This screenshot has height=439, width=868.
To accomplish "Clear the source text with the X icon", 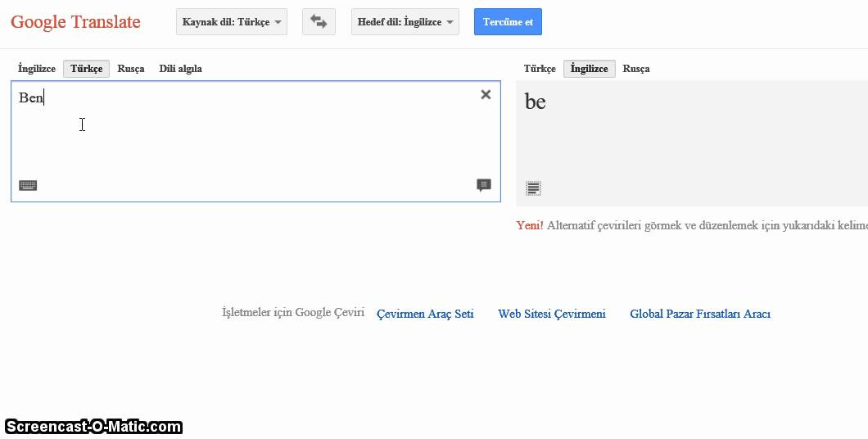I will tap(486, 95).
